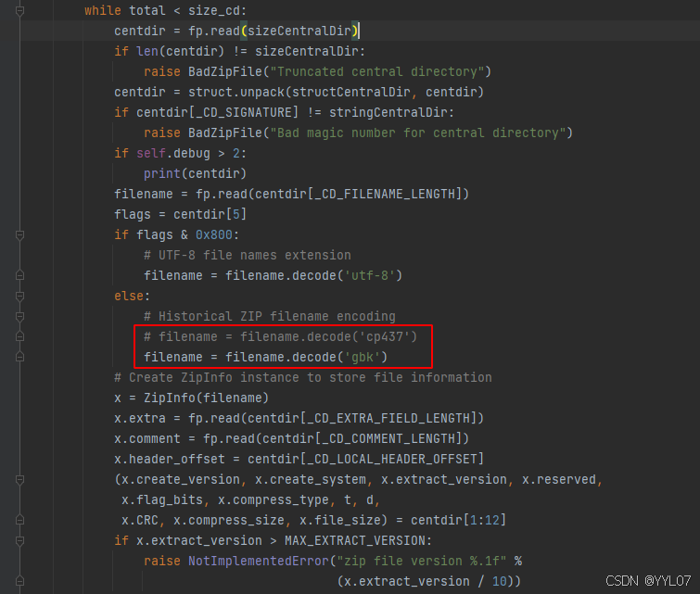Toggle fold marker beside the commented cp437 line

[19, 336]
